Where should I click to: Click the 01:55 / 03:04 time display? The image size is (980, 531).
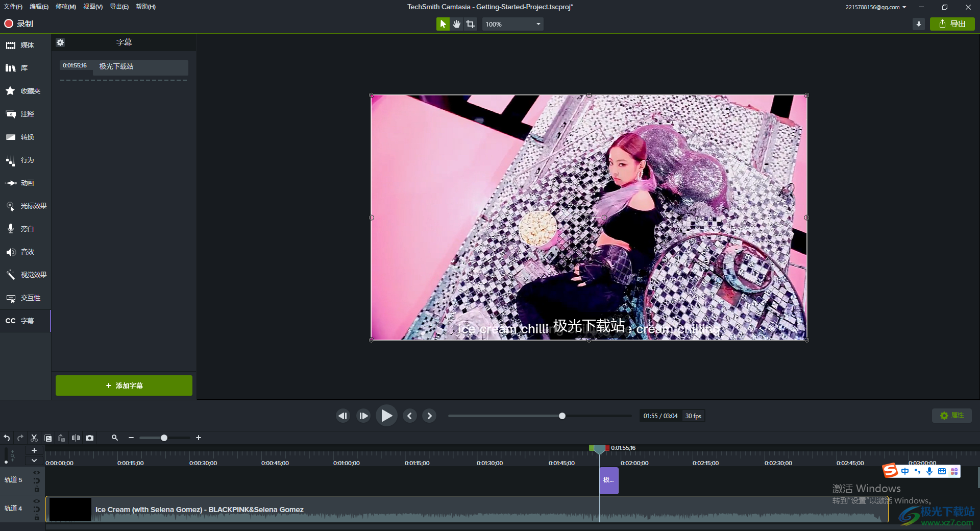pyautogui.click(x=660, y=416)
